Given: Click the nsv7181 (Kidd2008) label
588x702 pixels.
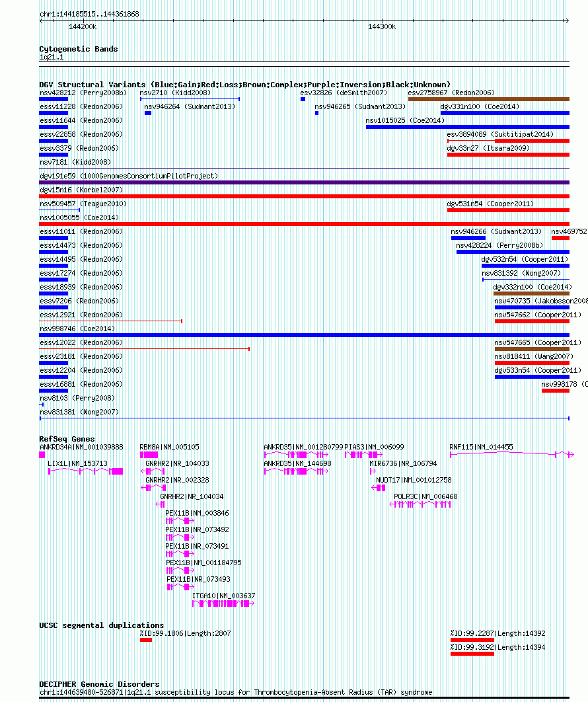Looking at the screenshot, I should (75, 162).
